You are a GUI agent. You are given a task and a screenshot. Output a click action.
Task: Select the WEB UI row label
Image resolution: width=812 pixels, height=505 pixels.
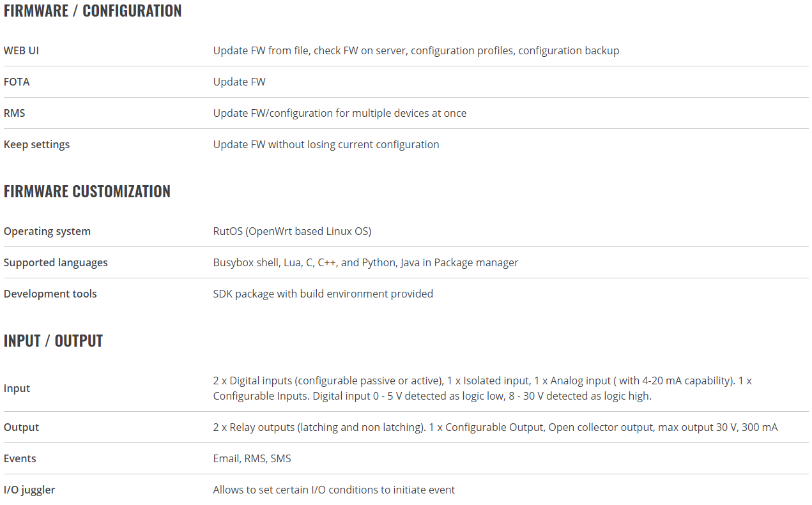[x=21, y=50]
